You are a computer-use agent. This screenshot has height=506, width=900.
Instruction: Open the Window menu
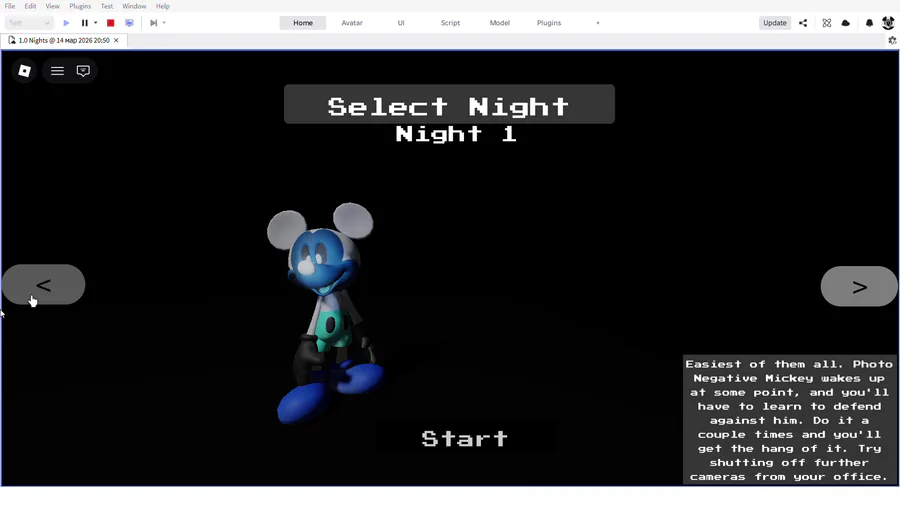pos(134,6)
